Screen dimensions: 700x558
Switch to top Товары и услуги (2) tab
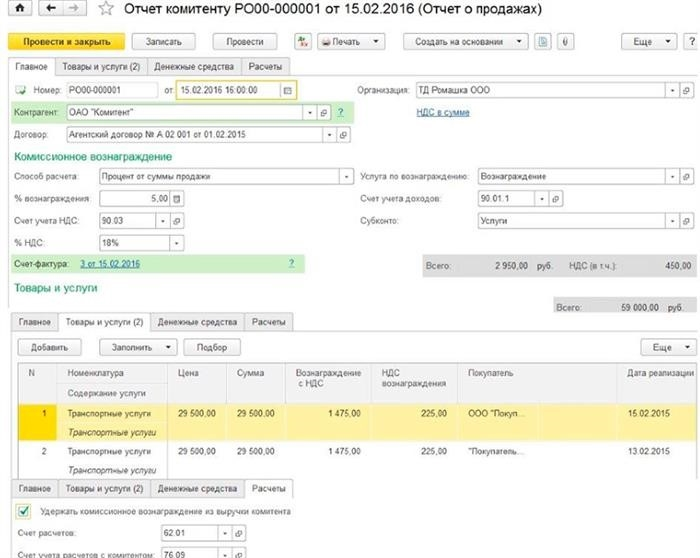pyautogui.click(x=101, y=67)
